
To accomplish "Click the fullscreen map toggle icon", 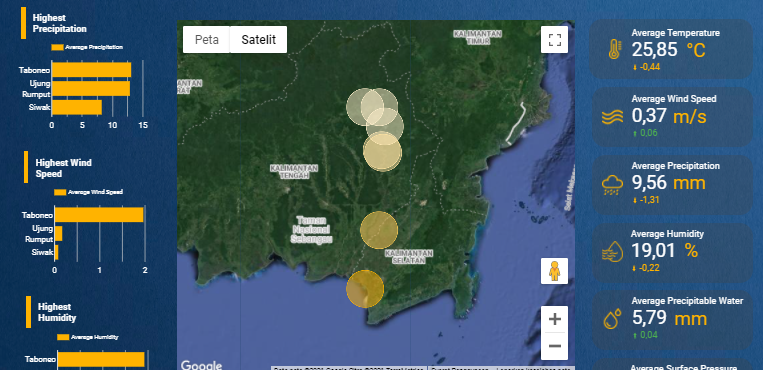I will [x=554, y=39].
